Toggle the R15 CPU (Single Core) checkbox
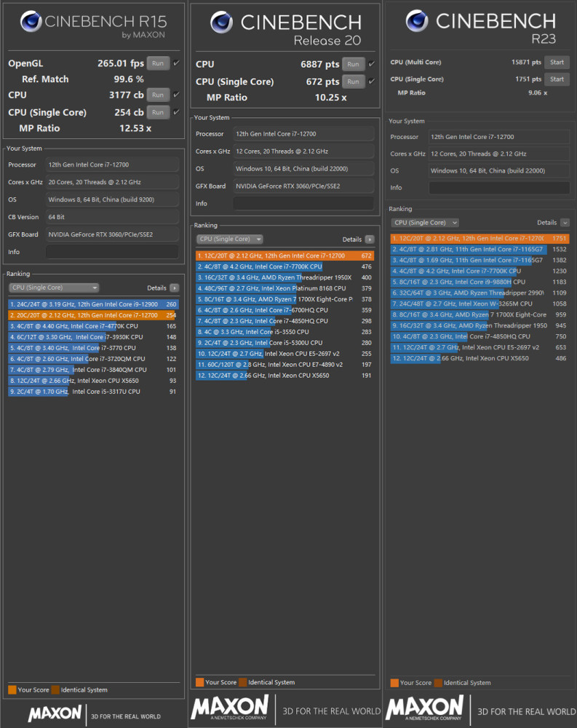 176,112
